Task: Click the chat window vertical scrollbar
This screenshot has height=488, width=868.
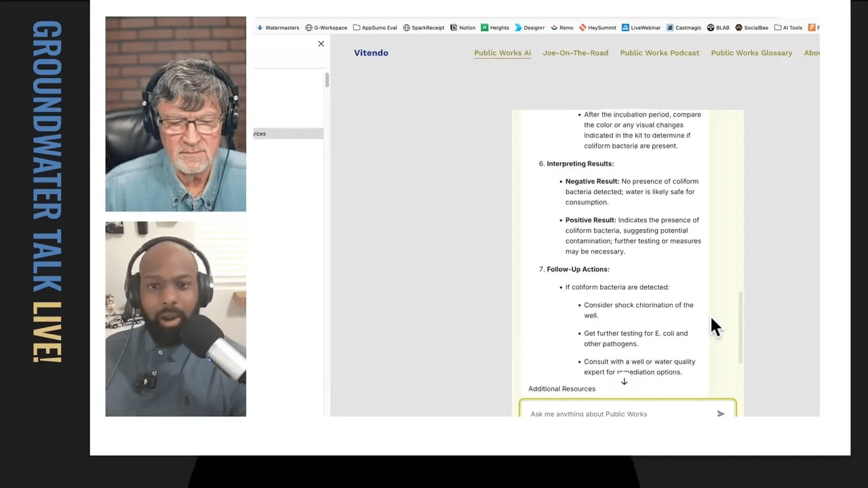Action: click(x=740, y=327)
